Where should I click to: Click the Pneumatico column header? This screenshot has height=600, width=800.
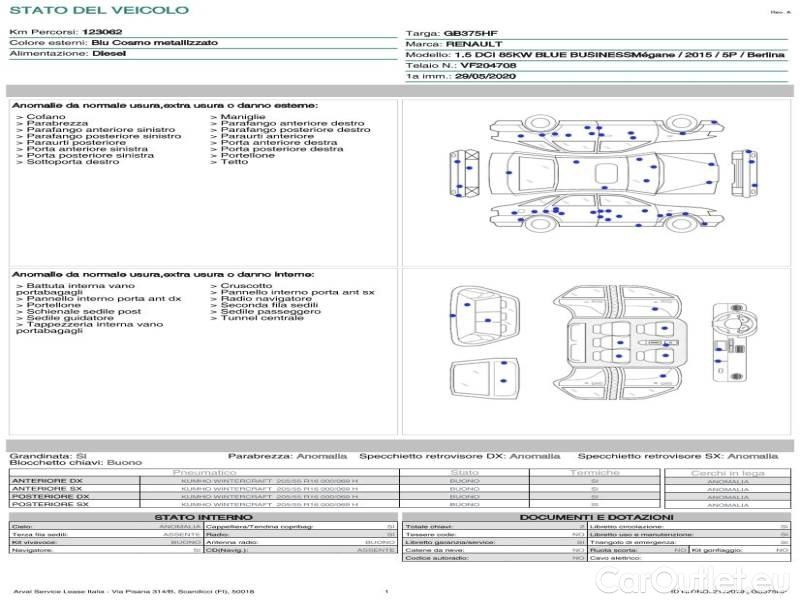[205, 472]
